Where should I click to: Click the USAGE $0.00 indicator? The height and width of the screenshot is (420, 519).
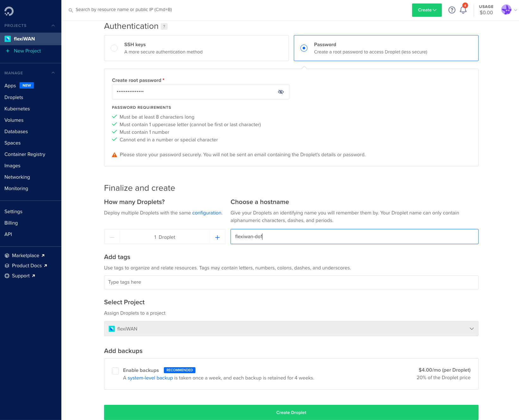(486, 10)
